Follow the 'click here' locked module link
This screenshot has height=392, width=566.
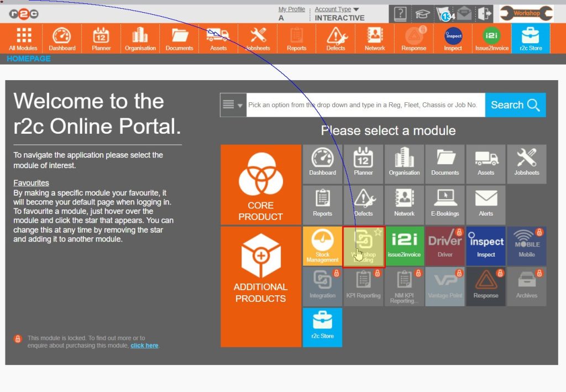[144, 346]
